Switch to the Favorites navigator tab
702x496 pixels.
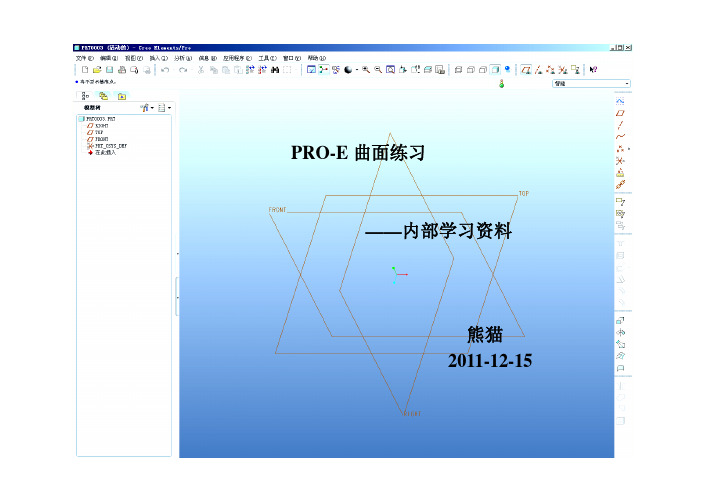pos(122,96)
